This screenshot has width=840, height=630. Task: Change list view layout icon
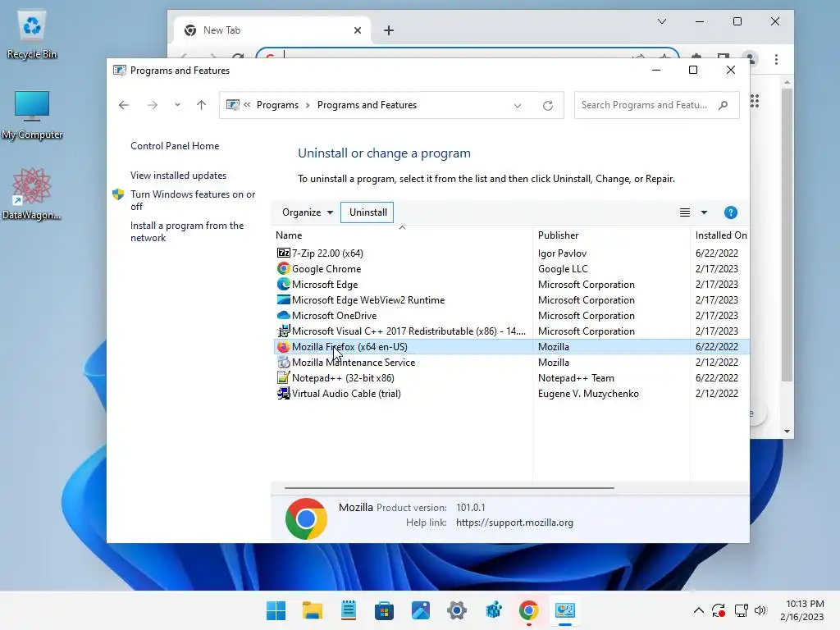click(685, 212)
